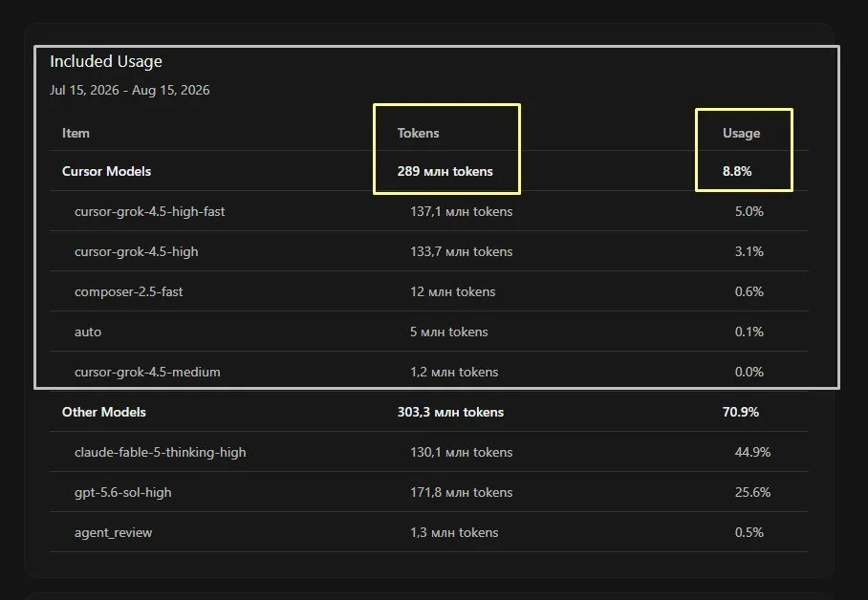The width and height of the screenshot is (868, 600).
Task: Click the 44.9% usage value
Action: point(752,452)
